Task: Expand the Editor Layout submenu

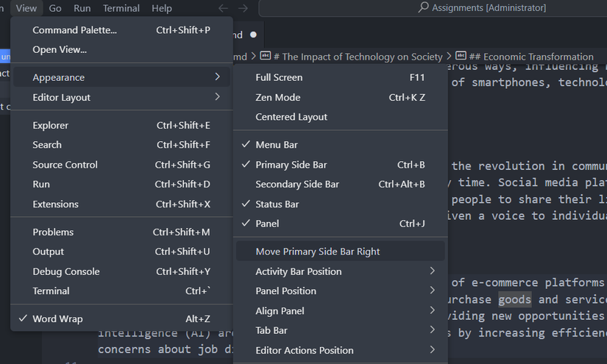Action: [62, 97]
